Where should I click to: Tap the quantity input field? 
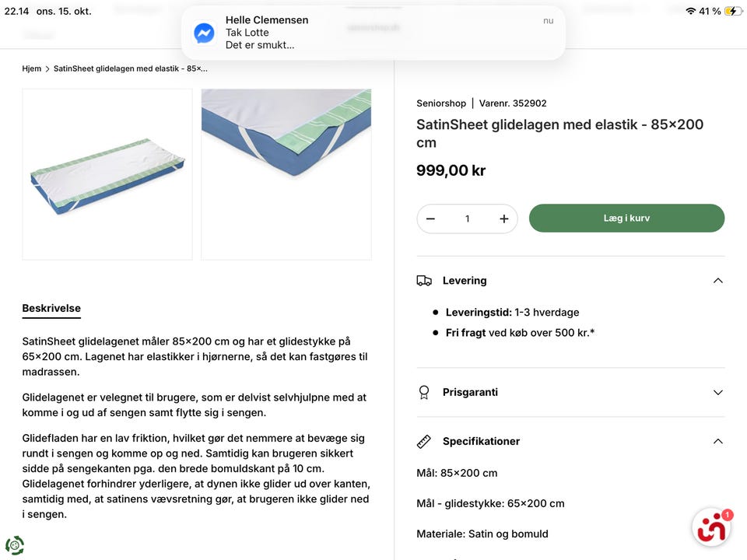click(467, 219)
